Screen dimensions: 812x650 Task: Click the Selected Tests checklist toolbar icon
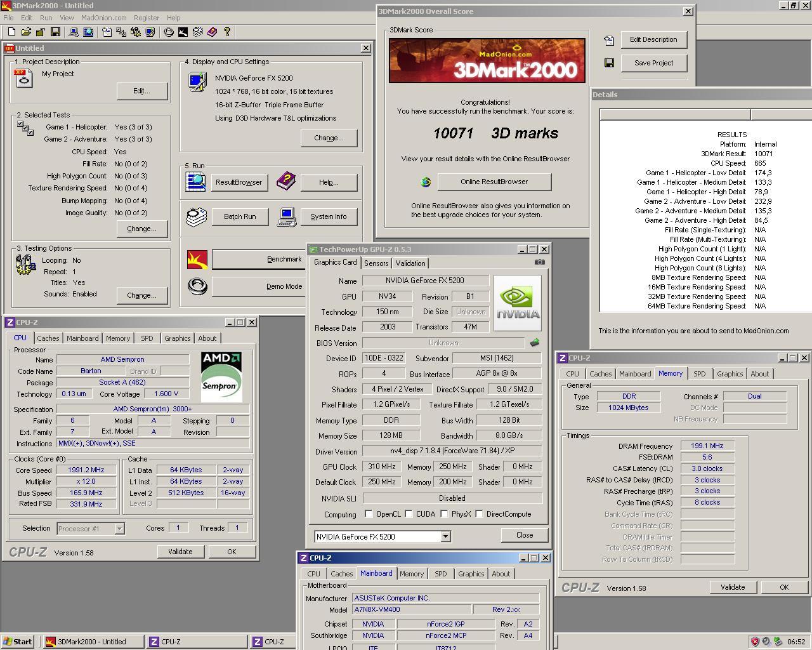[x=121, y=32]
